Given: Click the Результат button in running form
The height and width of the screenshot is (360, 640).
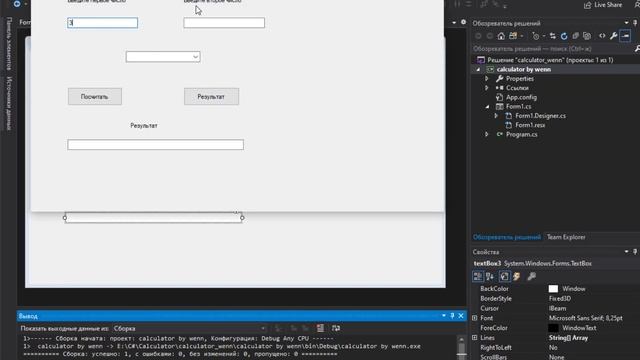Looking at the screenshot, I should coord(211,97).
